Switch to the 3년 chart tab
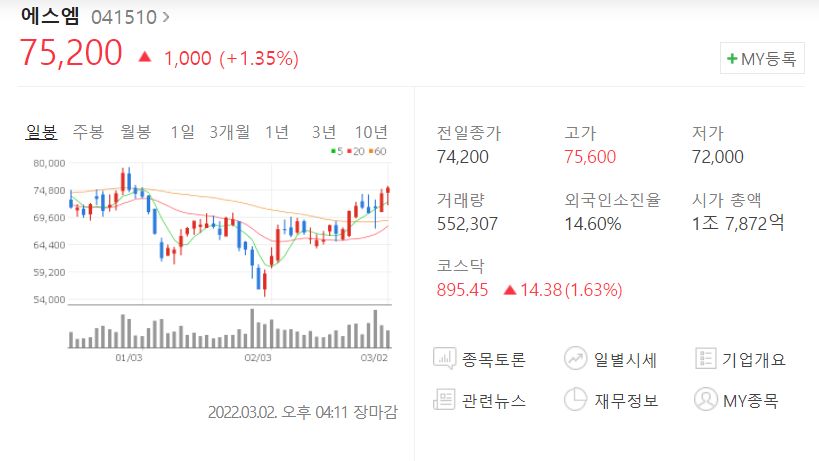Viewport: 819px width, 461px height. (x=324, y=132)
